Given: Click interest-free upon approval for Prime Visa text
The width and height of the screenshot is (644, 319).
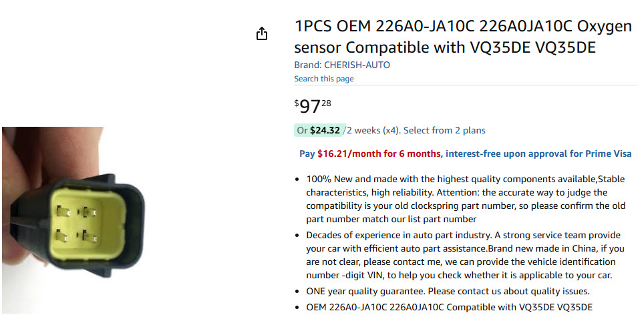Looking at the screenshot, I should [538, 154].
